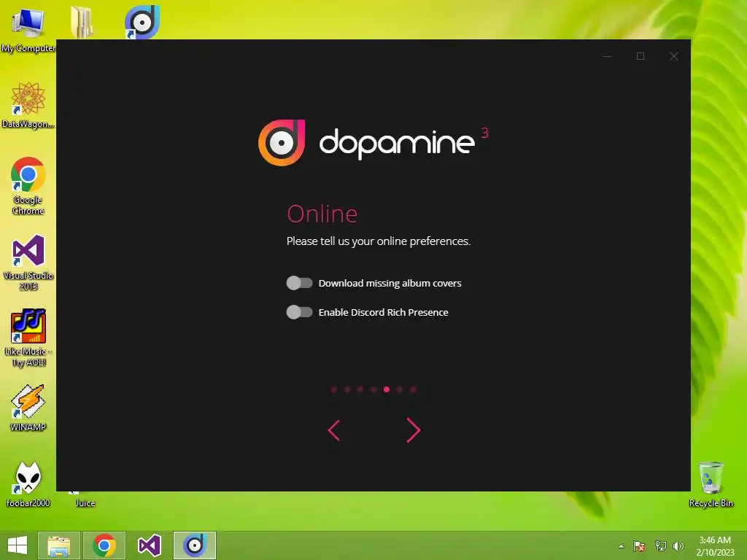Select Like Music Try AOL shortcut
This screenshot has width=747, height=560.
[28, 337]
